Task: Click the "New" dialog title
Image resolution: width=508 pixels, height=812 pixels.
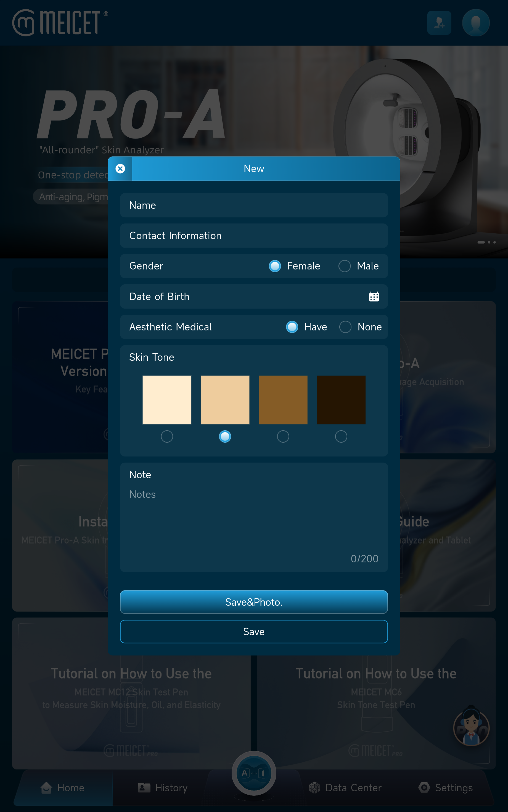Action: point(254,169)
